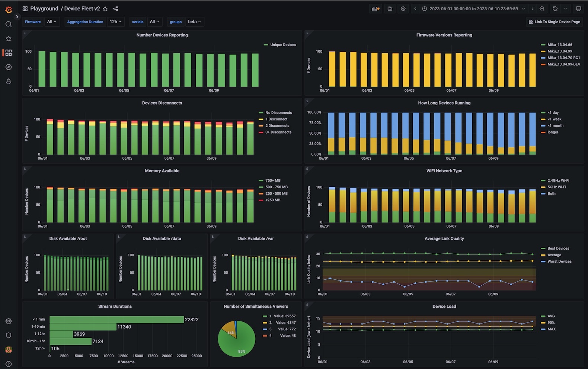Viewport: 588px width, 369px height.
Task: Cycle view mode with monitor icon
Action: point(578,9)
